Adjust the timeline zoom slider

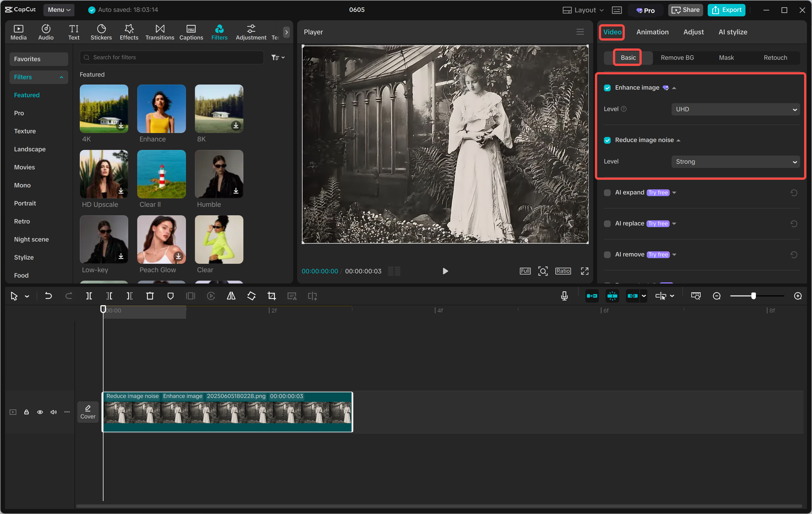point(754,296)
